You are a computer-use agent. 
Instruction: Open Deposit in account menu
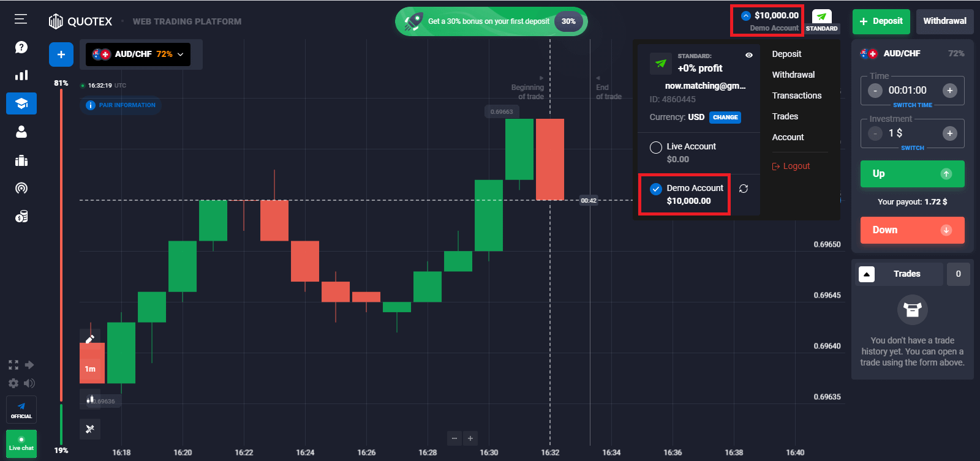786,54
